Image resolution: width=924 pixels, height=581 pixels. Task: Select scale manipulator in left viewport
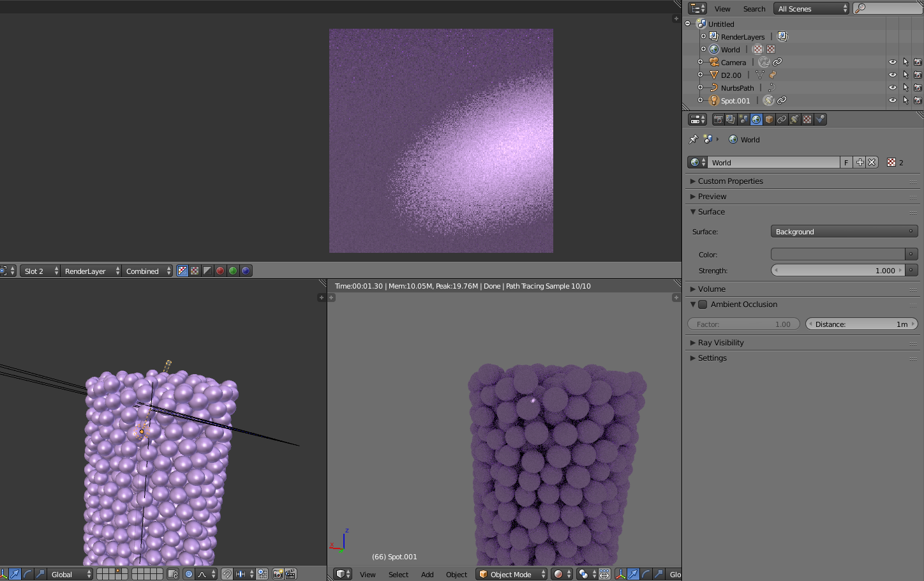pos(40,574)
